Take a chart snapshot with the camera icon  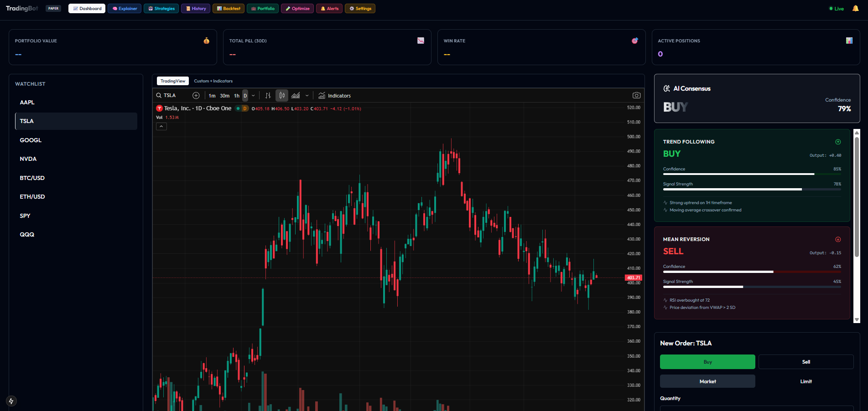[x=637, y=95]
